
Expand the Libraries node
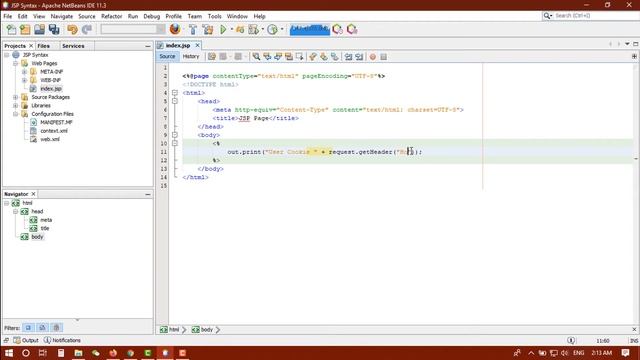click(x=16, y=105)
